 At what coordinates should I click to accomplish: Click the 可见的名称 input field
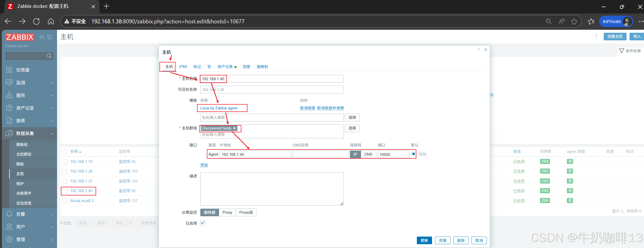click(x=272, y=90)
